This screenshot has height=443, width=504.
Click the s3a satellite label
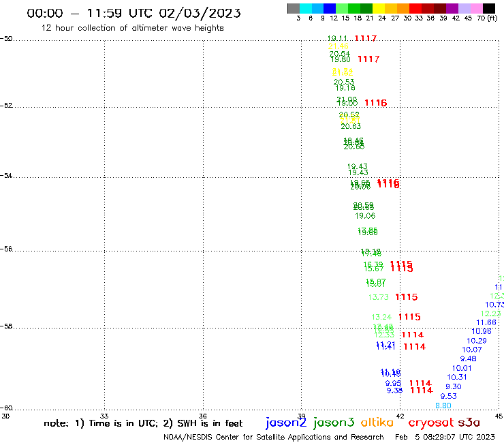click(x=469, y=423)
